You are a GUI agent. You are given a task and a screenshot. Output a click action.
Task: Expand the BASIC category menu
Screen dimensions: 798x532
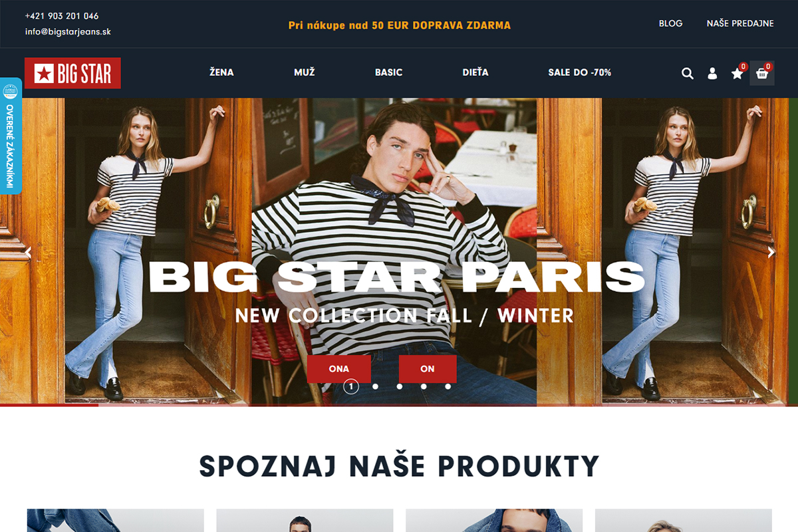[x=388, y=72]
